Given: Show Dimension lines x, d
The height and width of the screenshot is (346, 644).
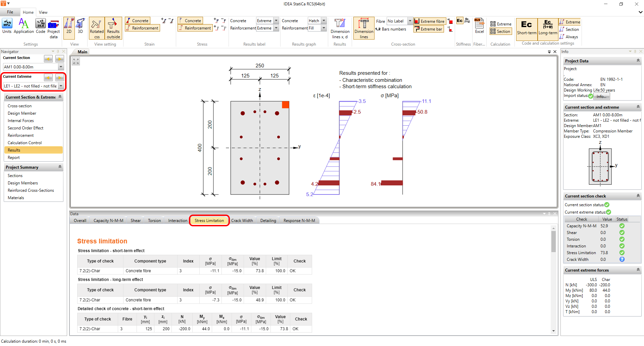Looking at the screenshot, I should tap(340, 28).
